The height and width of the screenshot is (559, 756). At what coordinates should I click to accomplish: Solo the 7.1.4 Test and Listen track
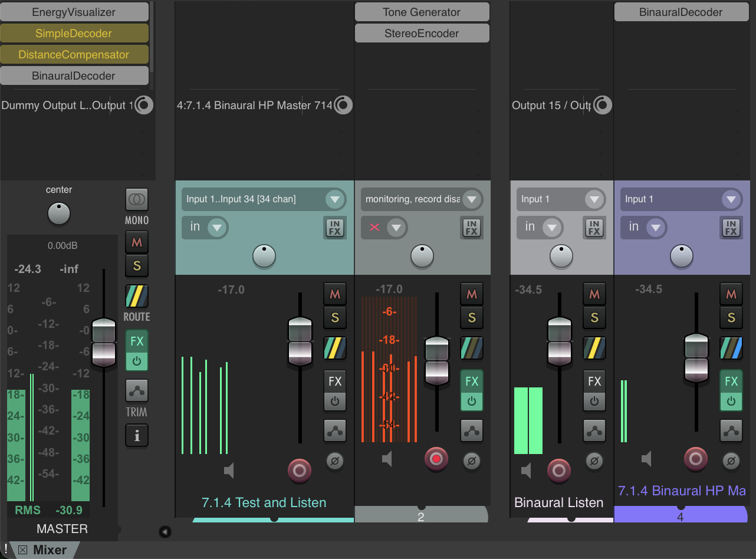point(335,318)
